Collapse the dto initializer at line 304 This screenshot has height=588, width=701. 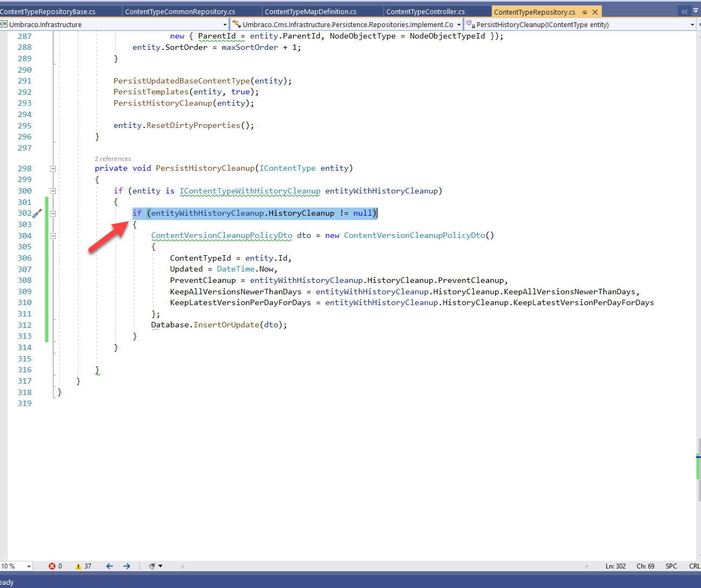click(x=53, y=236)
